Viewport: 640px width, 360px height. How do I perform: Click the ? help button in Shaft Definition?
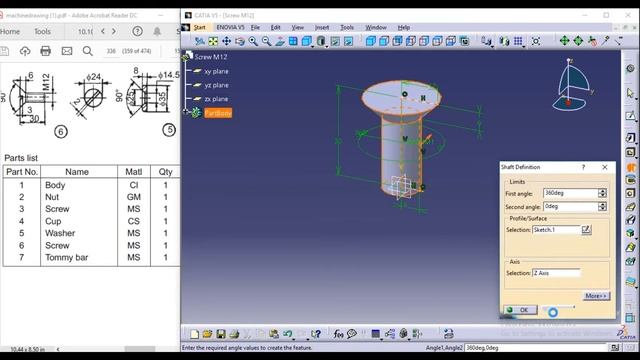[583, 167]
